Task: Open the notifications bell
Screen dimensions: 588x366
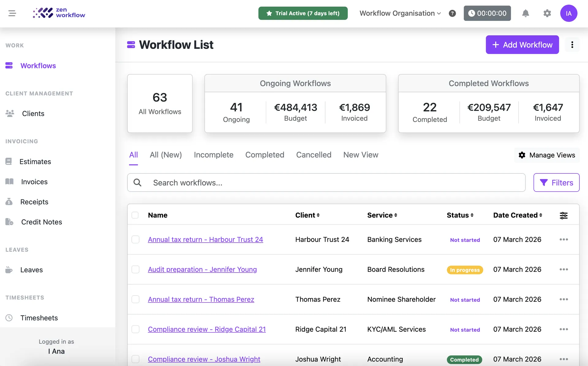Action: pyautogui.click(x=526, y=13)
